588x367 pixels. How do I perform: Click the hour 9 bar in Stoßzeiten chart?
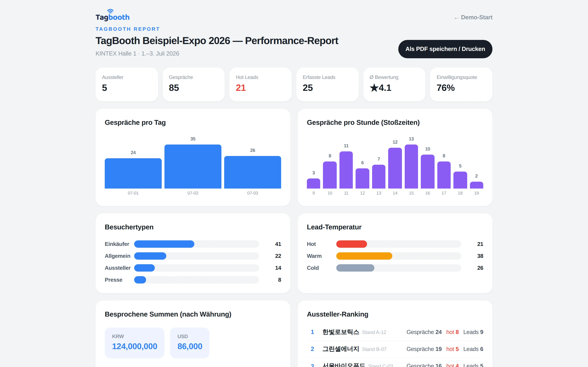314,183
